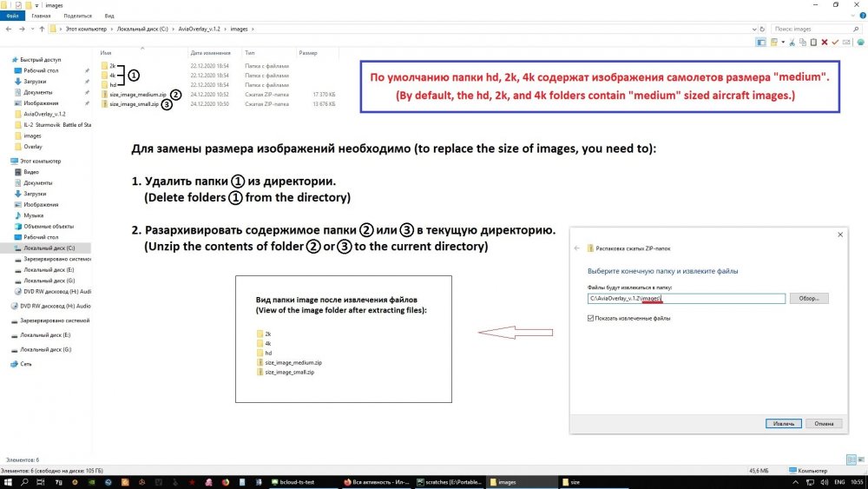Cut selection with the scissors icon
The image size is (868, 489).
[792, 42]
